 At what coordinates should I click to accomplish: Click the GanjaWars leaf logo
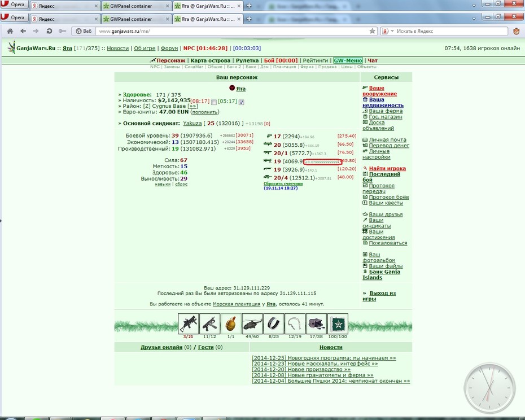pyautogui.click(x=12, y=47)
